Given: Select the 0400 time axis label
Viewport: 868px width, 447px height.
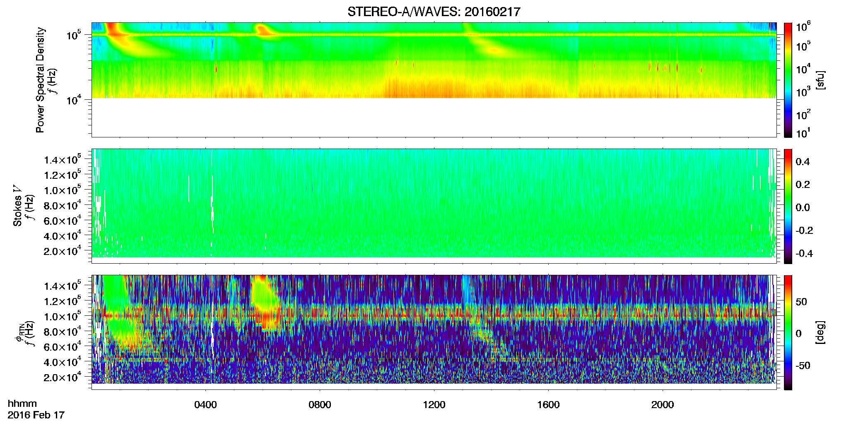Looking at the screenshot, I should (x=205, y=405).
